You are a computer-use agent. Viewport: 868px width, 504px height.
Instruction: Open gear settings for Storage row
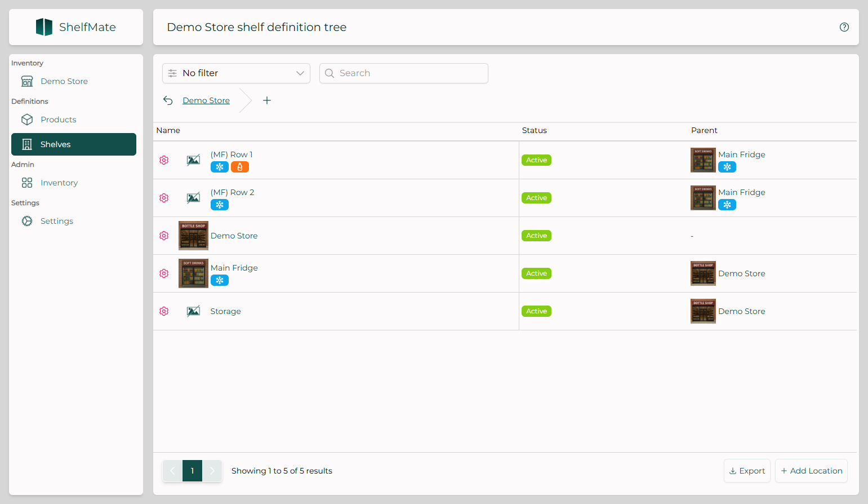tap(164, 311)
